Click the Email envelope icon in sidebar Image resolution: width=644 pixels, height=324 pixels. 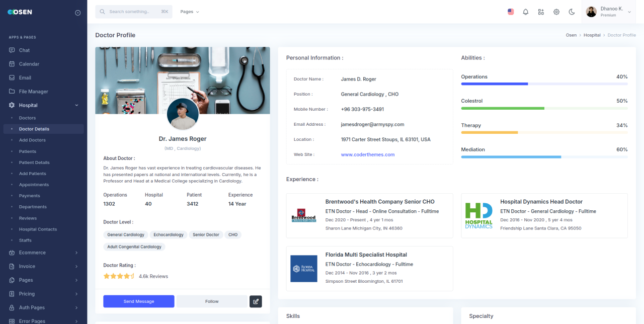(12, 78)
